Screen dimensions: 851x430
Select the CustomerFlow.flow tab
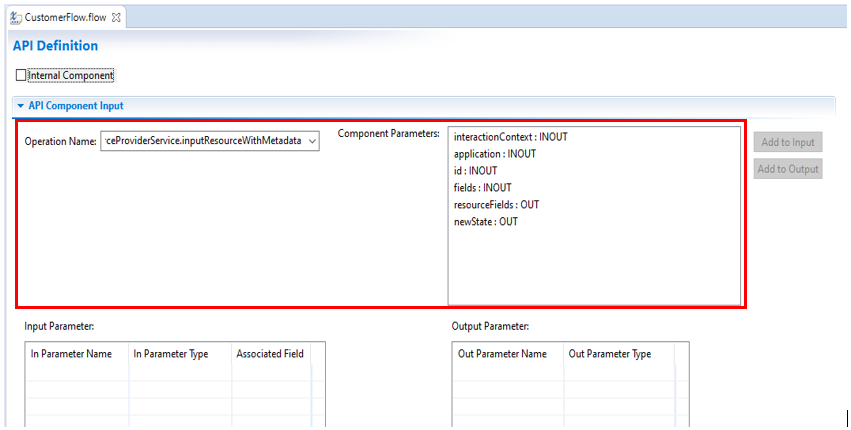coord(65,17)
